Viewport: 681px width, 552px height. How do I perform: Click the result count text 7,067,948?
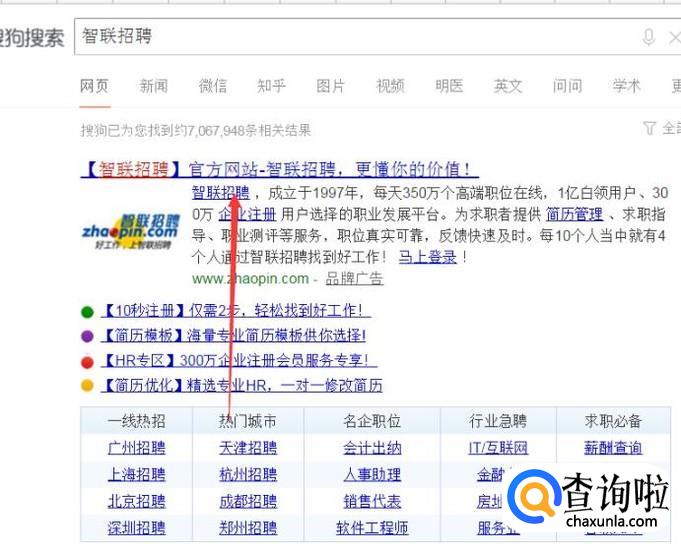pos(215,130)
